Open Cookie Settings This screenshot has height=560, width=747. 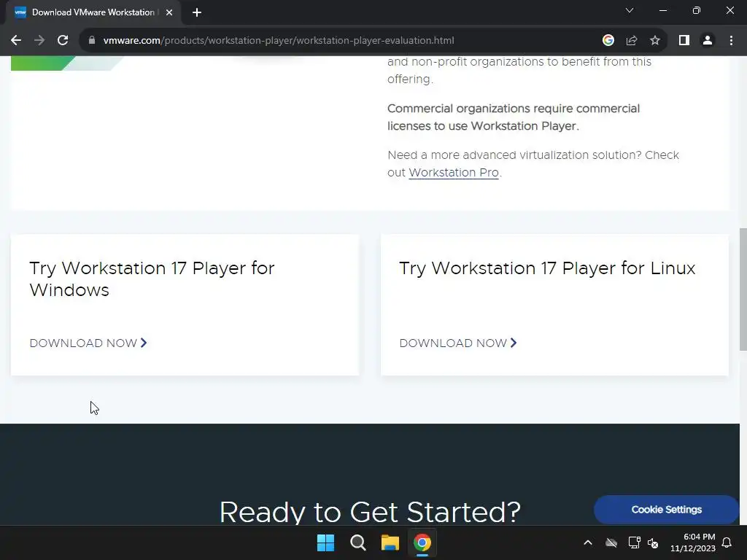[667, 510]
